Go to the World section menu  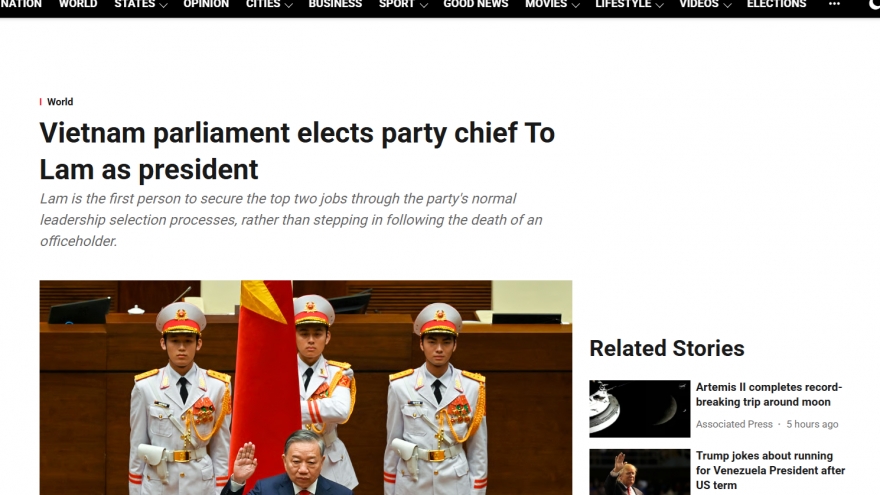pyautogui.click(x=78, y=4)
